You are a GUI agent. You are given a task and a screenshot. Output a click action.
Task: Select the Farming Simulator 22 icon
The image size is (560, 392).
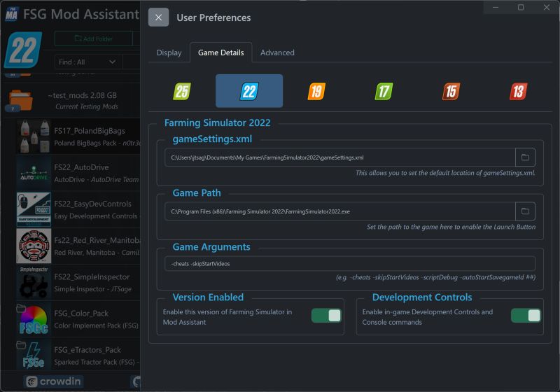pyautogui.click(x=249, y=91)
